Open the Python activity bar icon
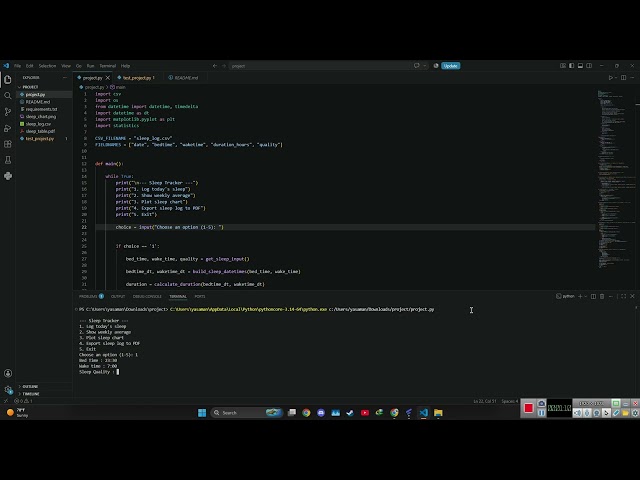Viewport: 640px width, 480px height. pos(8,176)
